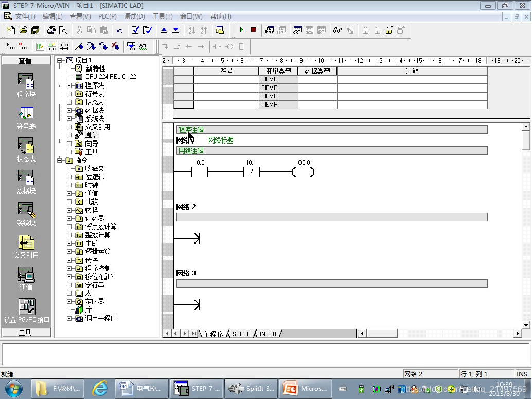
Task: Click the Open project folder icon
Action: coord(23,30)
